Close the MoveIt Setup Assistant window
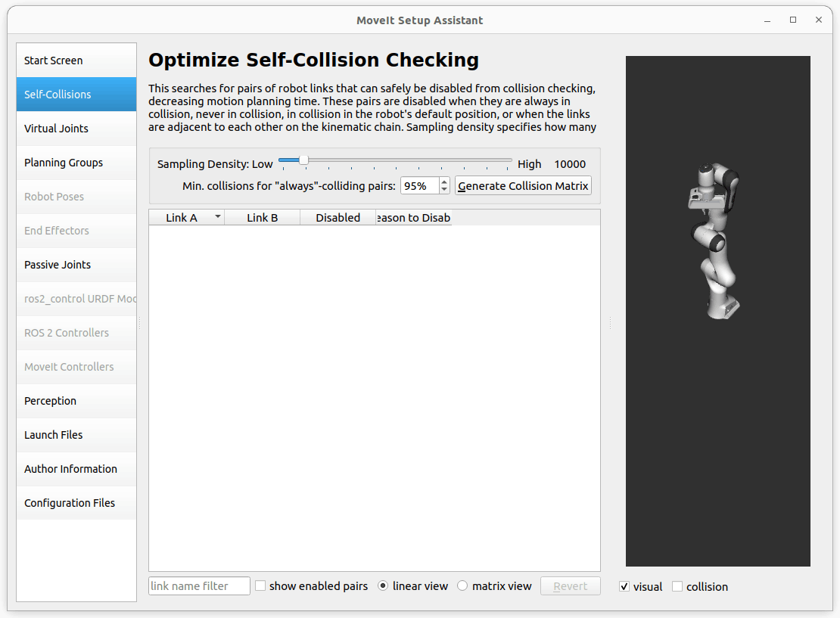This screenshot has height=618, width=840. click(819, 20)
